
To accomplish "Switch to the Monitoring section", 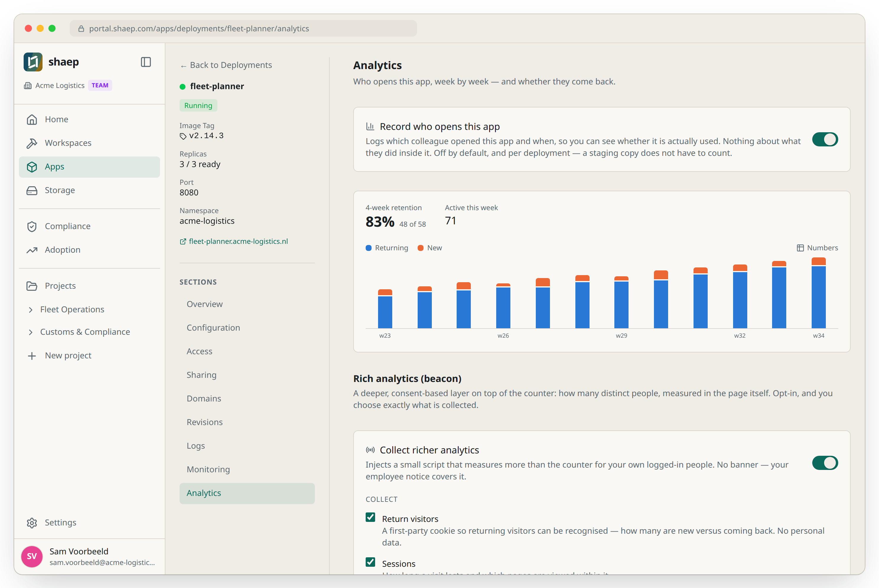I will (x=247, y=470).
